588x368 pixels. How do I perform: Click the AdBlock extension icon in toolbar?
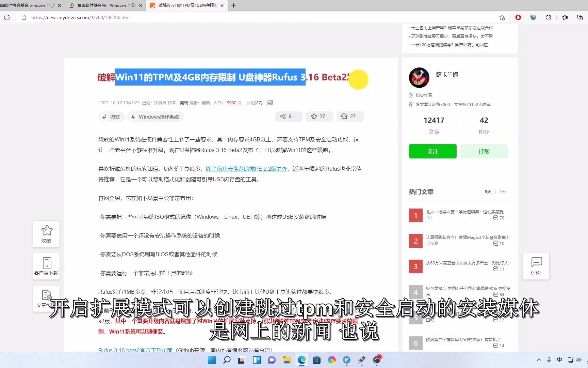coord(518,17)
